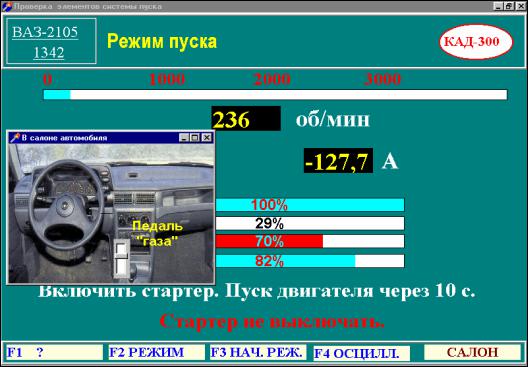This screenshot has height=367, width=528.
Task: Maximize the В салоне автомобиля window
Action: click(x=194, y=138)
